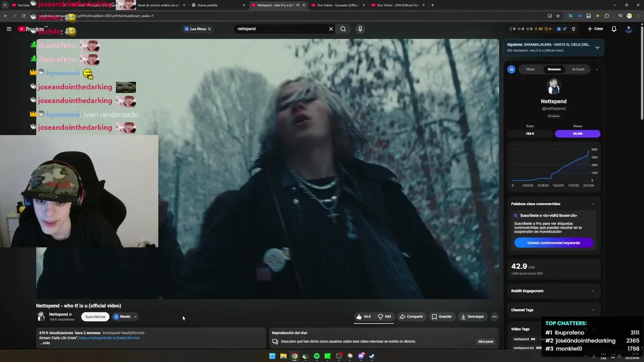The height and width of the screenshot is (362, 644).
Task: Click the Chrome icon in the taskbar
Action: pyautogui.click(x=294, y=356)
